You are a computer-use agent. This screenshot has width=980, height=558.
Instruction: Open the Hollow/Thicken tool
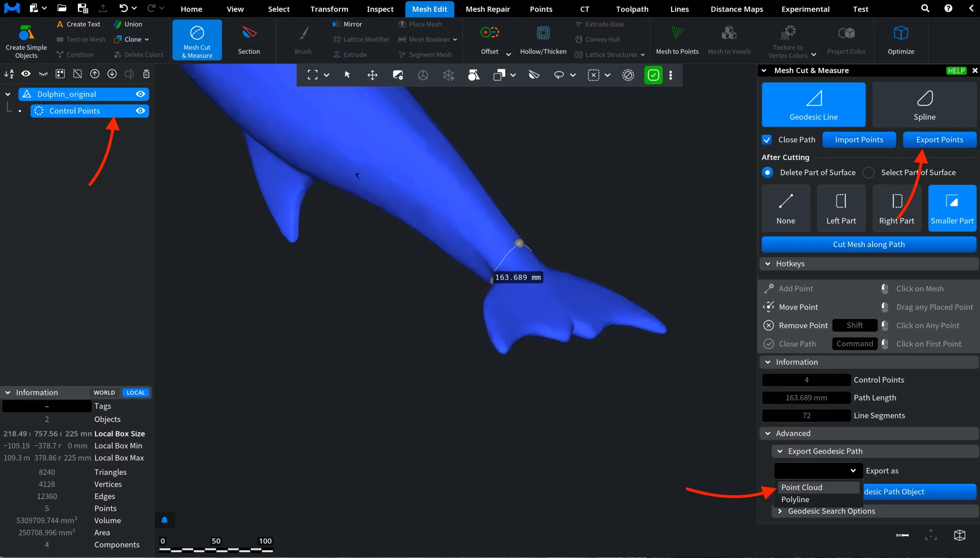(543, 34)
